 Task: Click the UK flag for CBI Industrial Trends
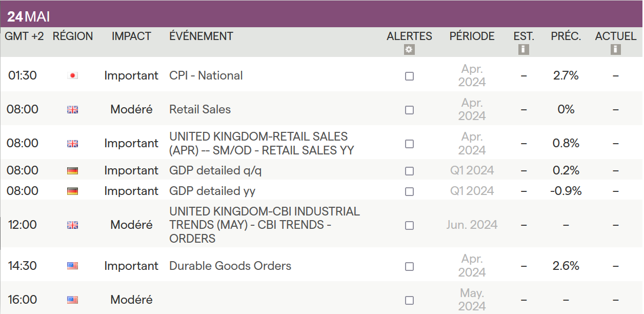point(72,225)
